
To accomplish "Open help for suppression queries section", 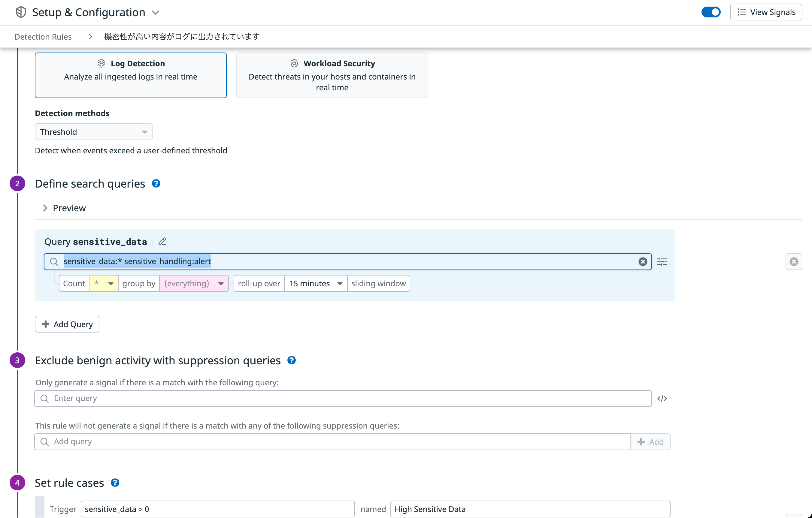I will (292, 360).
